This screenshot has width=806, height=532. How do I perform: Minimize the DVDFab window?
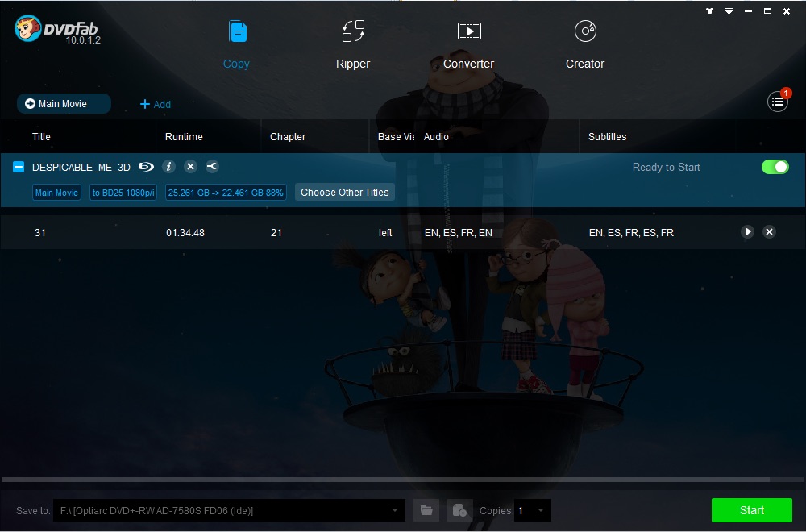tap(748, 10)
